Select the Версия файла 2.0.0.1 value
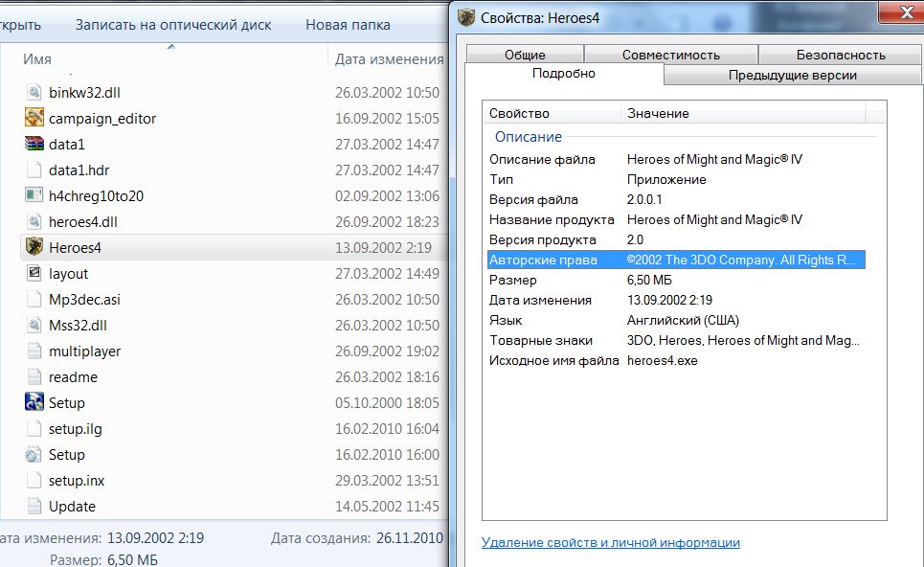This screenshot has height=567, width=924. click(x=644, y=199)
